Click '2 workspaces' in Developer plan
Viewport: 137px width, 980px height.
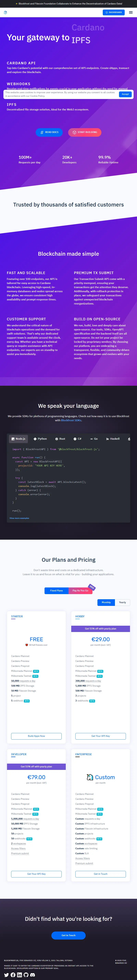tap(19, 843)
